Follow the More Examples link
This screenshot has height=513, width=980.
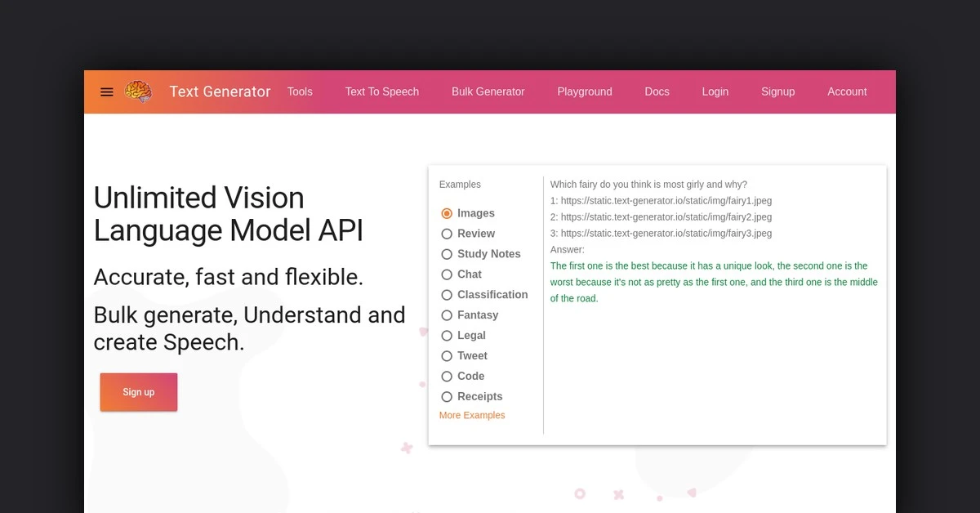click(x=472, y=416)
